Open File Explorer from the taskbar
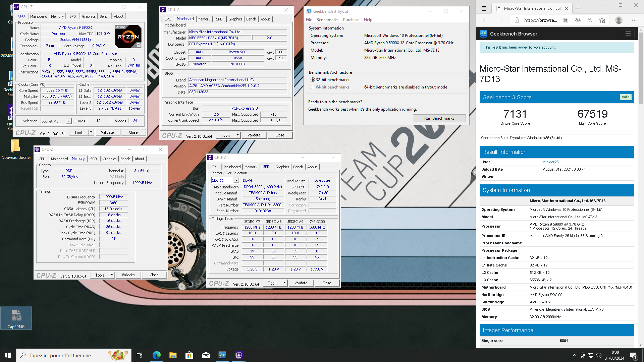Screen dimensions: 644x362 coord(173,355)
